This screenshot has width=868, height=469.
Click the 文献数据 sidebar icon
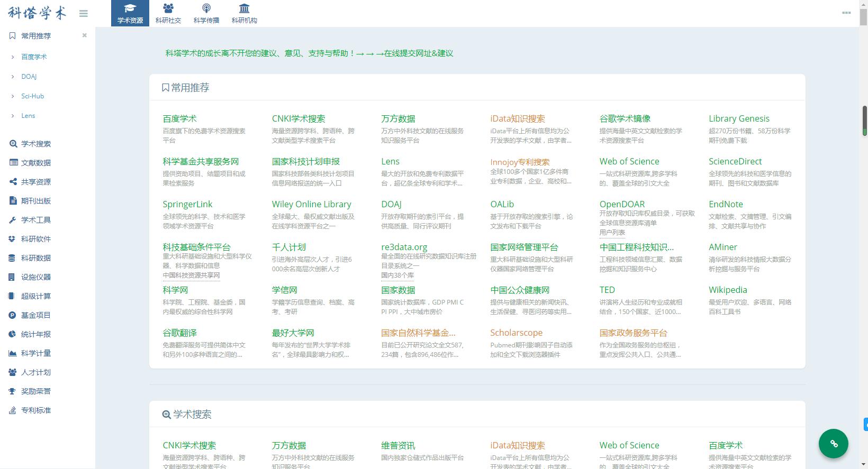[x=13, y=163]
